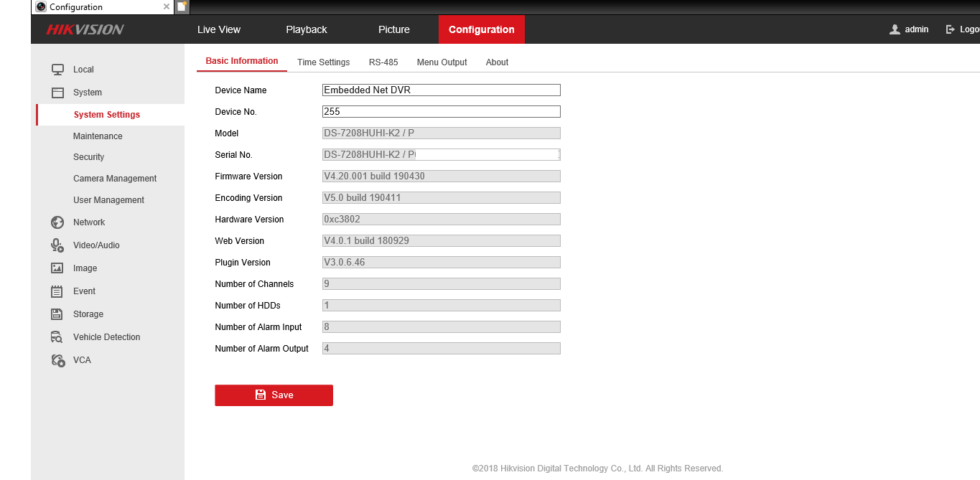Click the Event calendar icon

pos(57,291)
